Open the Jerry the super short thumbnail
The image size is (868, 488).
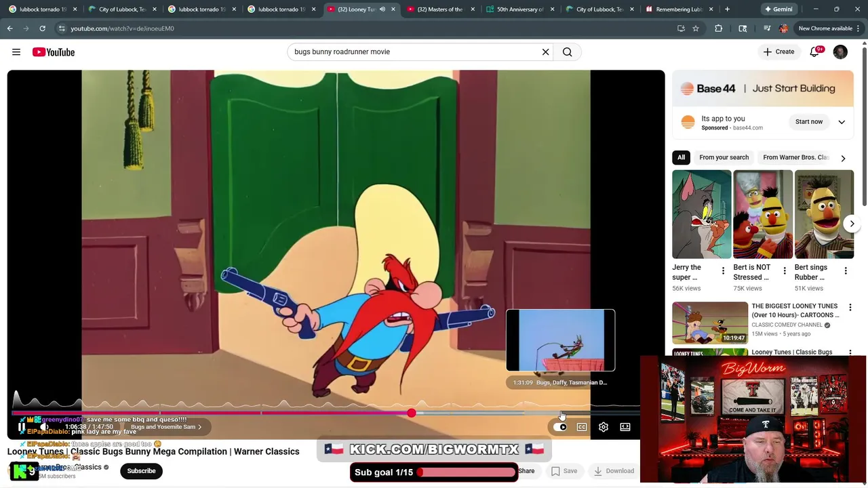(701, 214)
